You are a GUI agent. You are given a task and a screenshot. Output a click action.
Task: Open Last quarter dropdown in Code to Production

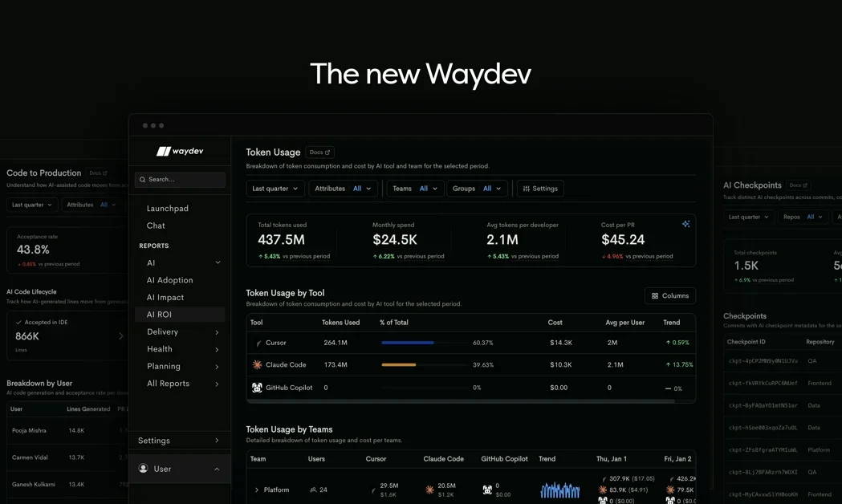tap(31, 205)
